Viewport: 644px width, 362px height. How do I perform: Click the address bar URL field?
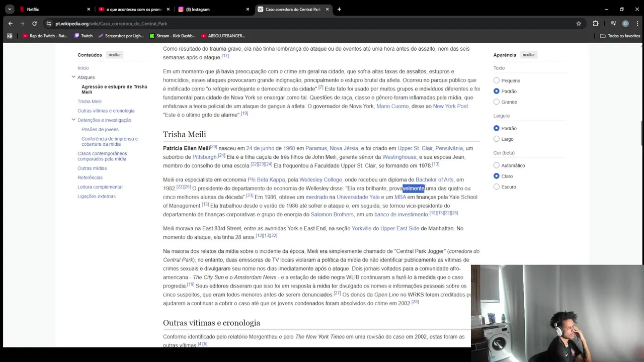312,24
